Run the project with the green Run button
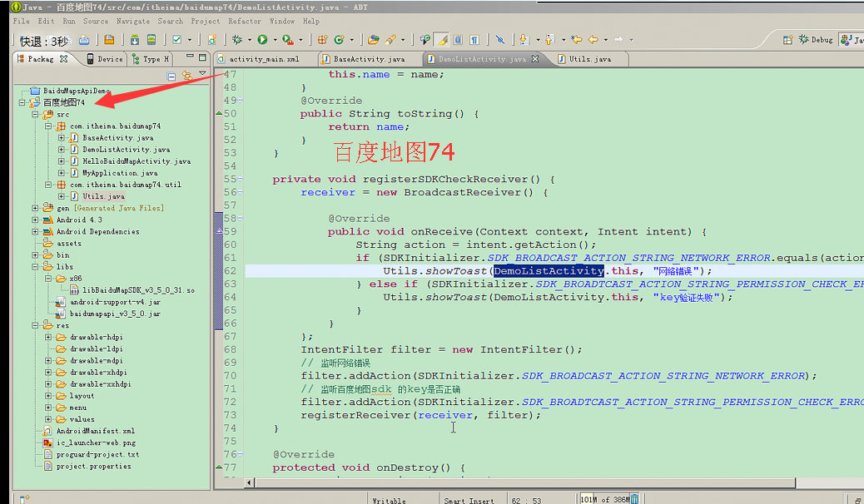Image resolution: width=864 pixels, height=504 pixels. coord(262,40)
